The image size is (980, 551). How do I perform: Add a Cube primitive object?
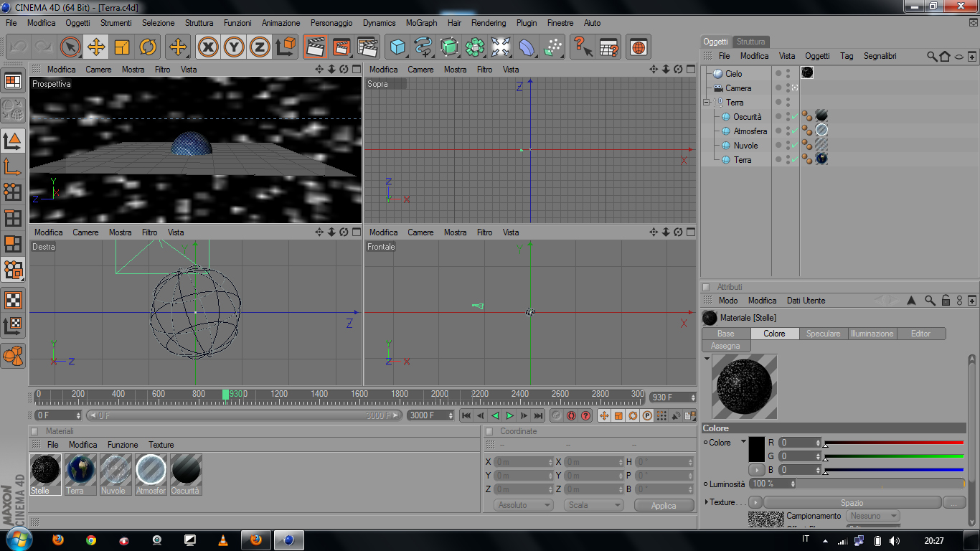[x=397, y=47]
